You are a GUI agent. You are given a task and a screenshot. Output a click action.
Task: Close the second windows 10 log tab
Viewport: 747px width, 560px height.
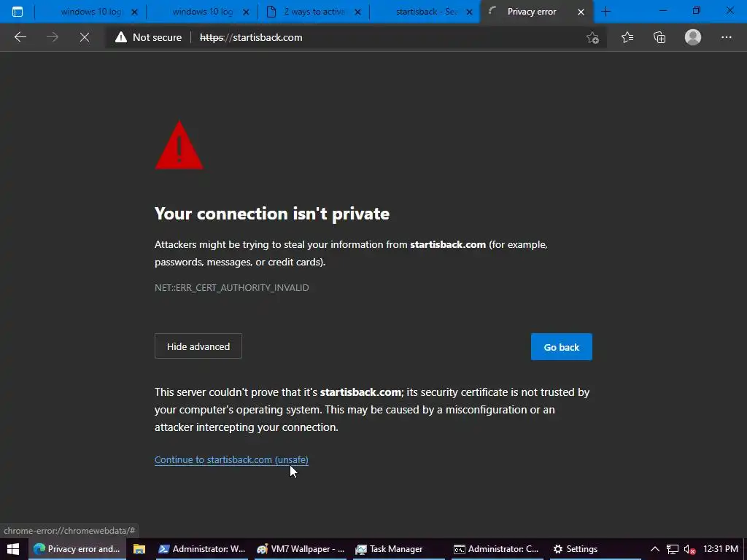(246, 12)
